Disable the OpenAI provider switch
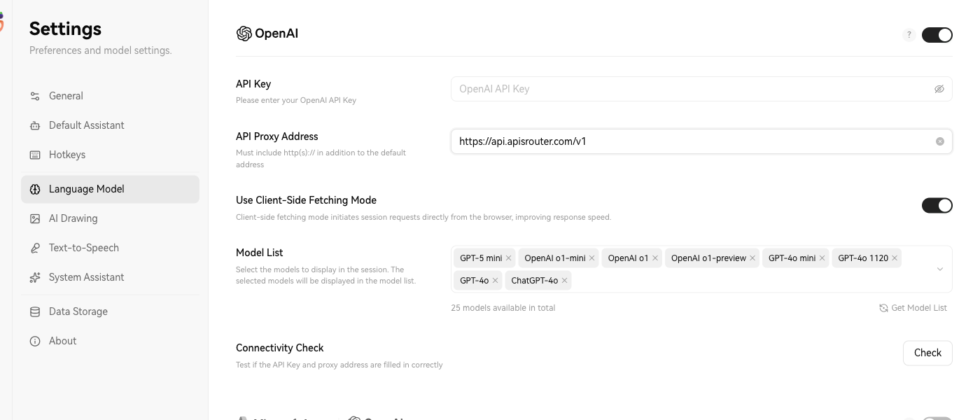 [x=937, y=34]
